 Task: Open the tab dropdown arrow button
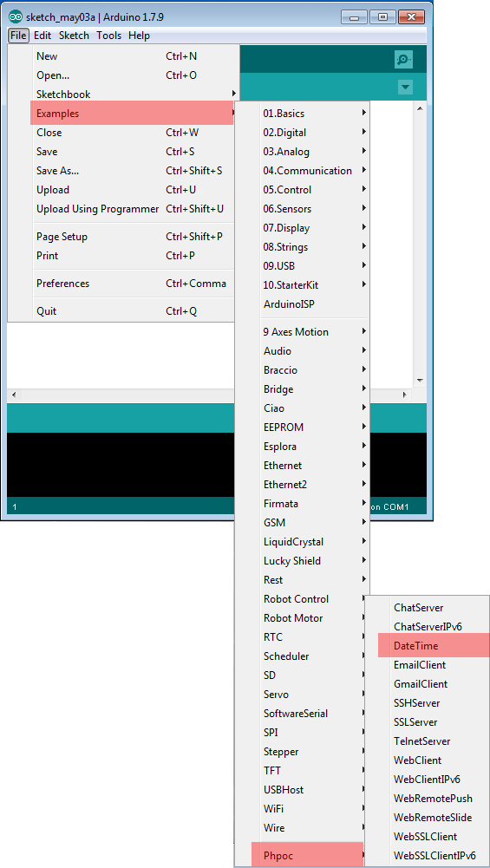(x=406, y=88)
